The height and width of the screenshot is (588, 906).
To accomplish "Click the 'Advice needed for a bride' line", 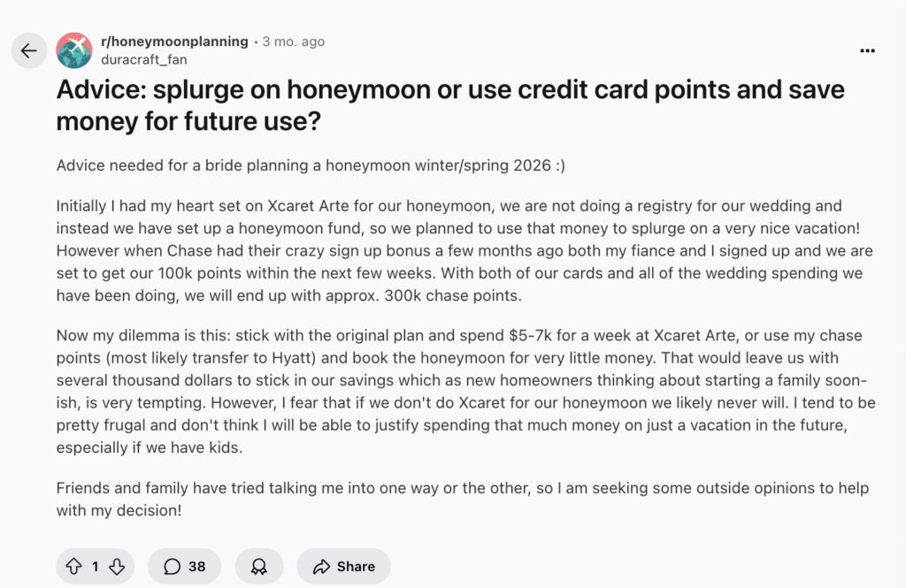I will [311, 165].
